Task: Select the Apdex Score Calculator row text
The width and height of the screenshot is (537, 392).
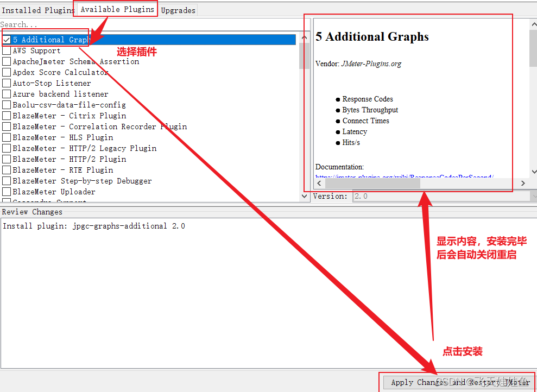Action: (x=61, y=72)
